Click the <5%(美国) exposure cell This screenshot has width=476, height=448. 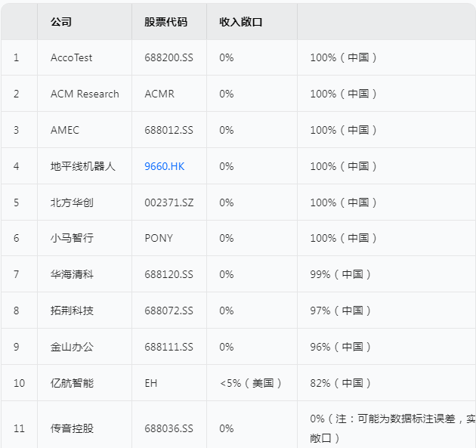(x=252, y=383)
